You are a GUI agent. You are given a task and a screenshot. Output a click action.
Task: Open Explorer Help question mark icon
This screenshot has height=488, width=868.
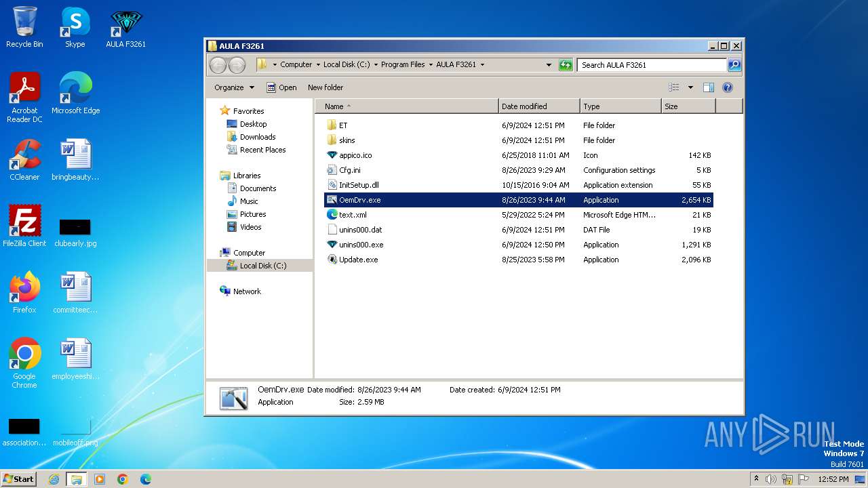[x=728, y=87]
